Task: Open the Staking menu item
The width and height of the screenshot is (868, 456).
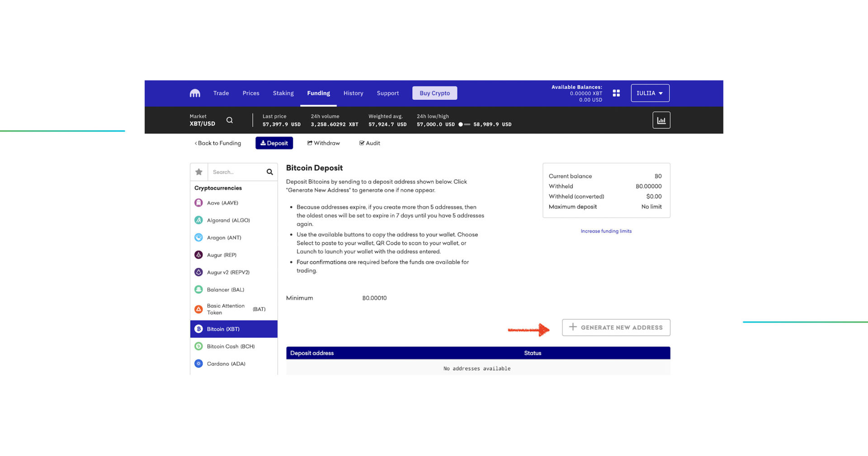Action: [283, 93]
